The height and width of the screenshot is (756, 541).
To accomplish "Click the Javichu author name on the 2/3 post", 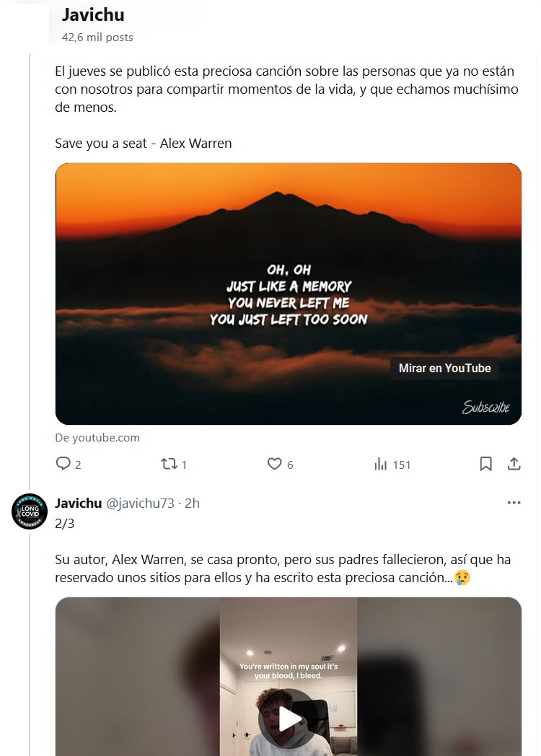I will (79, 503).
